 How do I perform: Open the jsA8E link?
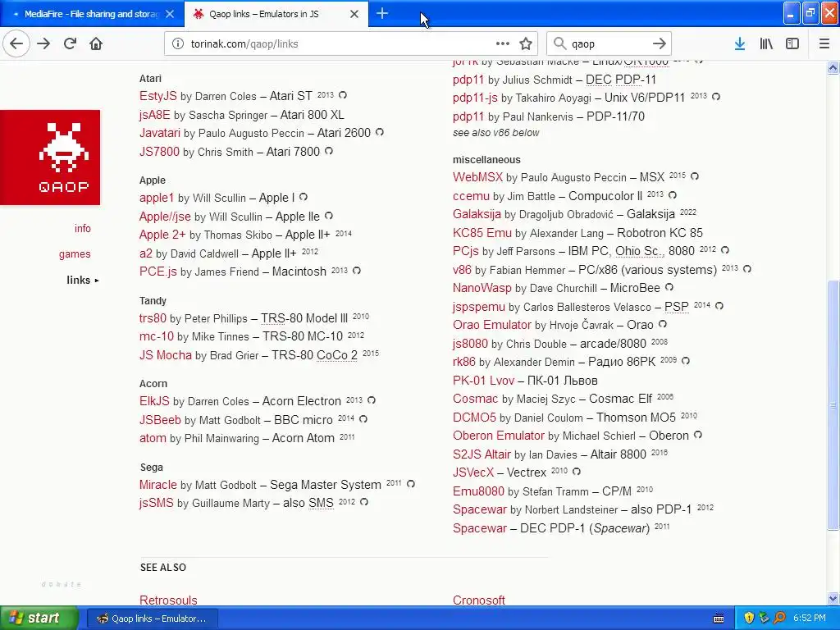pos(155,115)
